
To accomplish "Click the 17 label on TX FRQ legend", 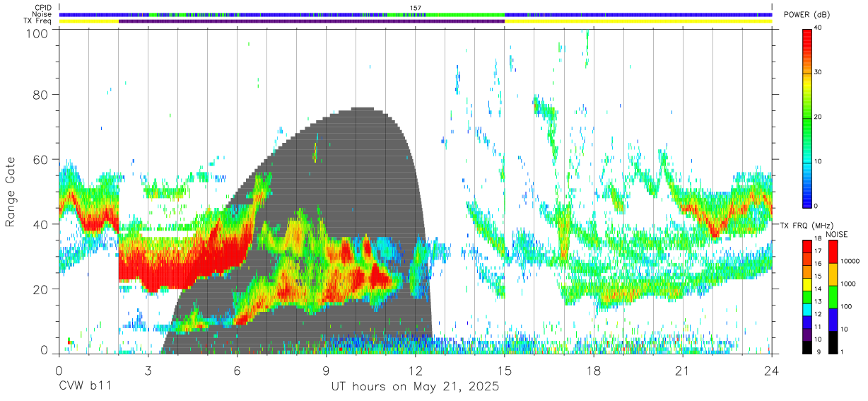I will click(x=819, y=251).
